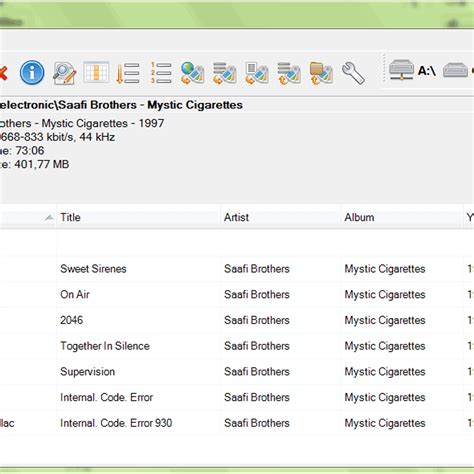
Task: Click the tag icon just before the folder-tag icon
Action: 289,73
